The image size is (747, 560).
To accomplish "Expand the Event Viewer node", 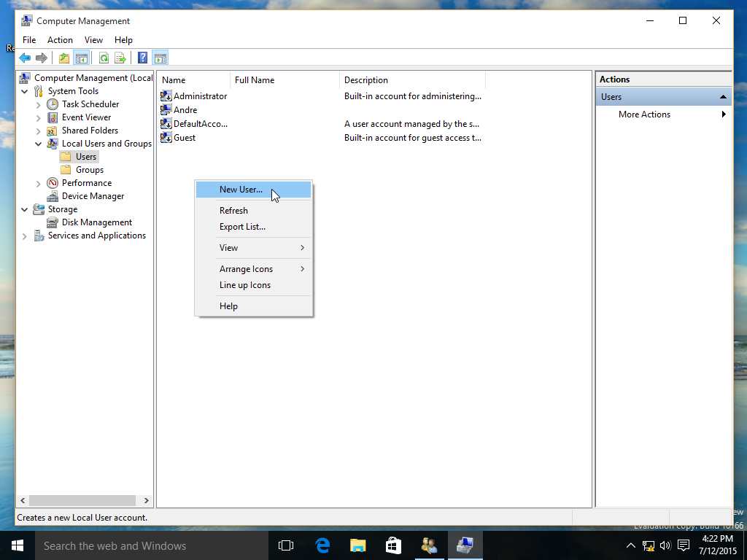I will click(x=39, y=117).
